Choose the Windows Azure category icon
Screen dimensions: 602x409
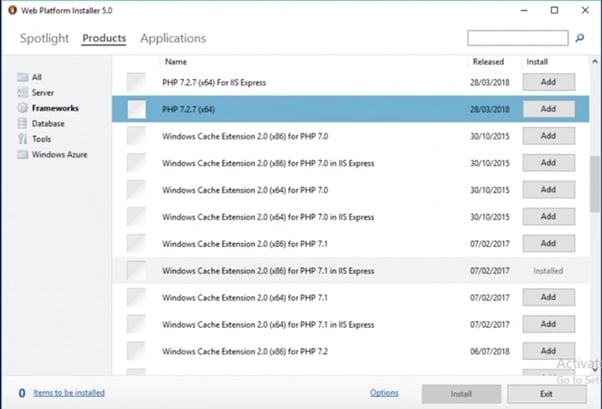22,155
